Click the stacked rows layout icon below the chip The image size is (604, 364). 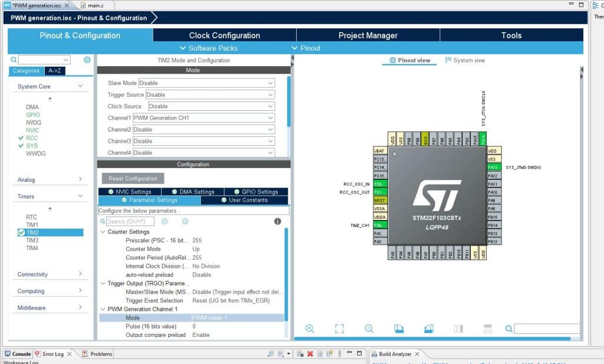(488, 329)
